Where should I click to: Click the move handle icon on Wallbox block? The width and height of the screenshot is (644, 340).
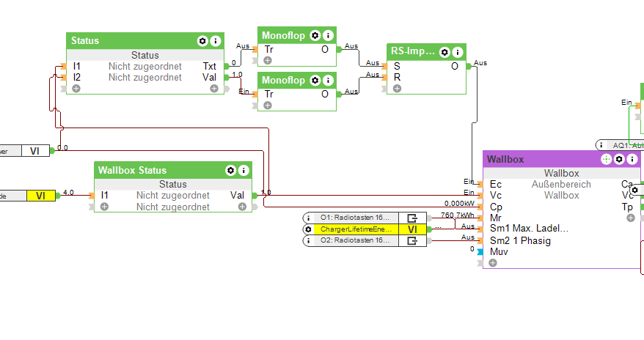(606, 159)
